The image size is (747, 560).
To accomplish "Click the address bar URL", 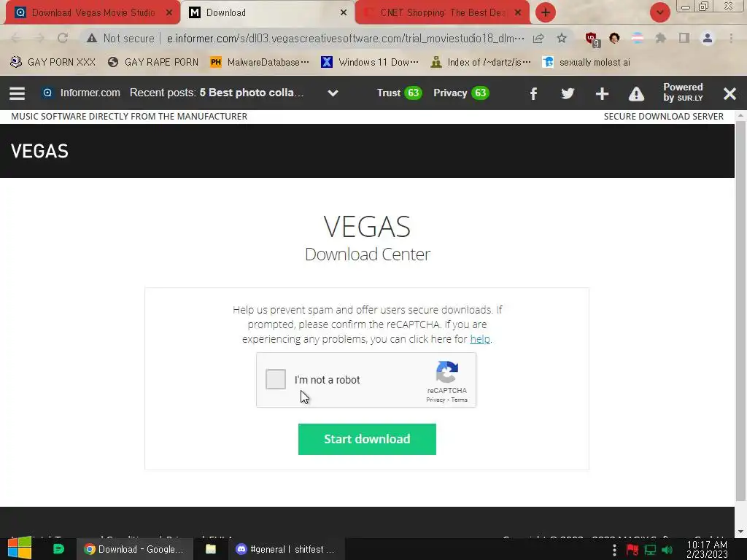I will pos(345,38).
